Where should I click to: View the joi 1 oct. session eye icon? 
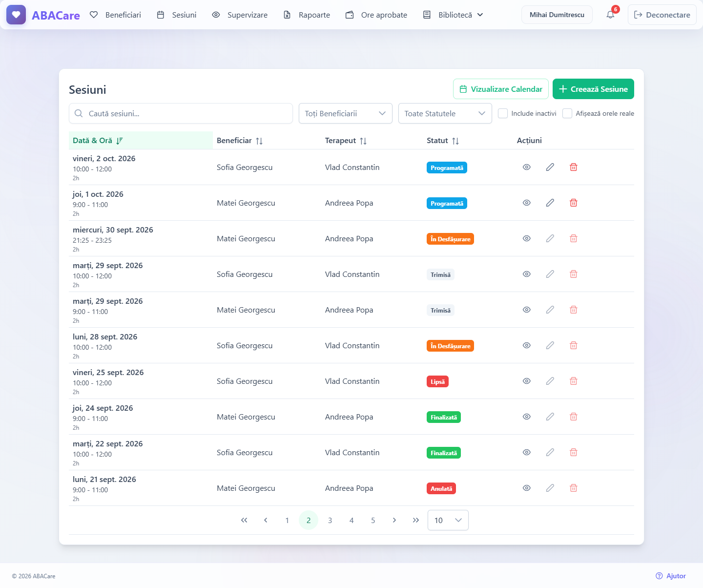(x=527, y=203)
